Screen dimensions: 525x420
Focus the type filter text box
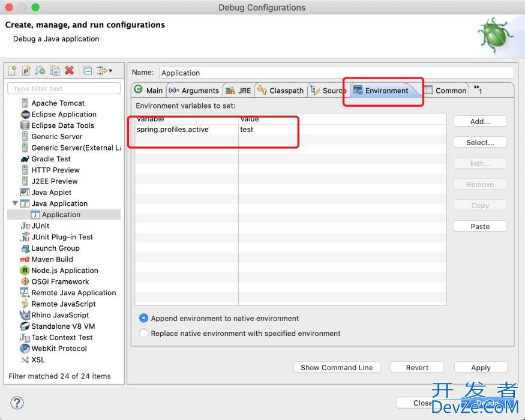pos(64,88)
